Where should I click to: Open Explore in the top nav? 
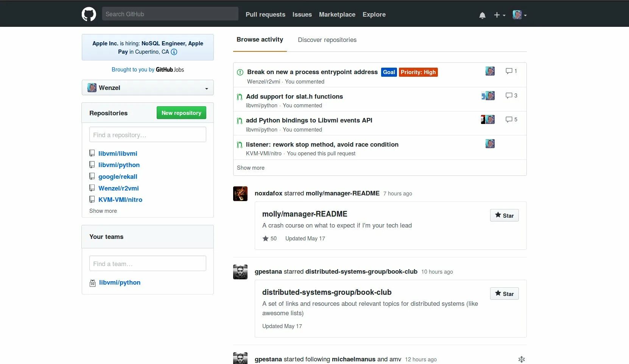[374, 14]
